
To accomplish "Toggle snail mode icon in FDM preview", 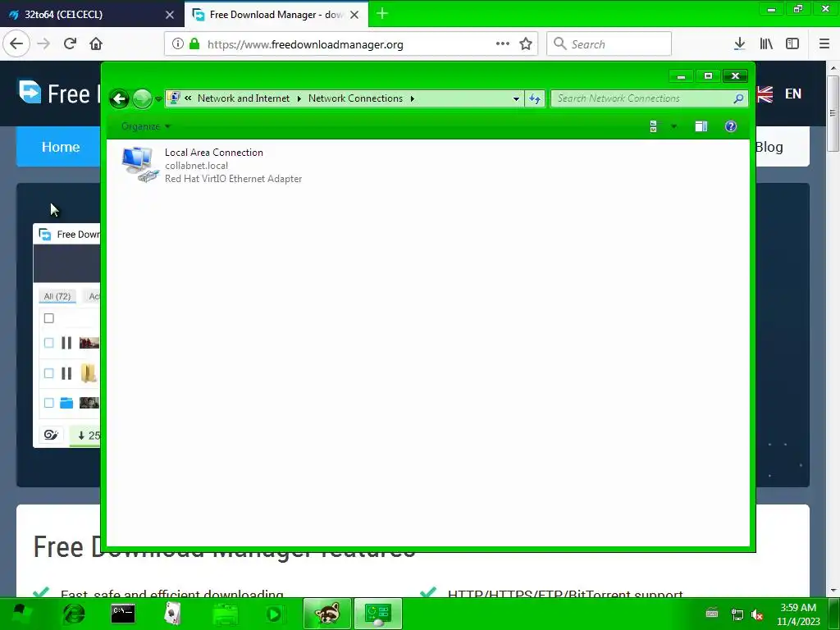I will [51, 435].
